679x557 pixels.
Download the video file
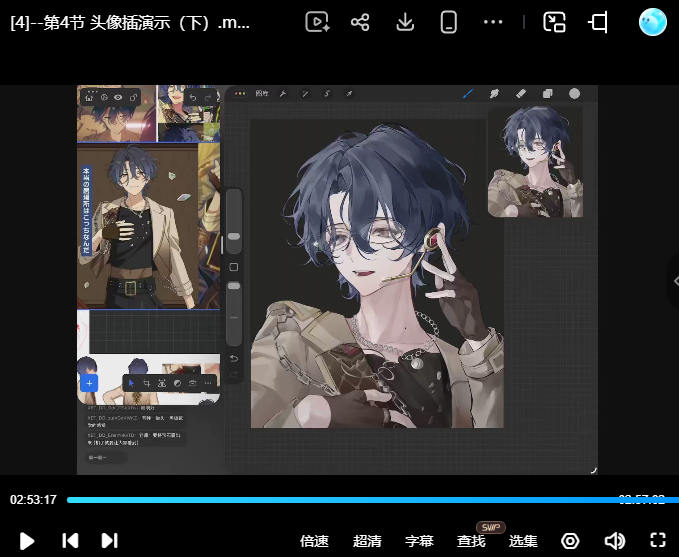[405, 22]
